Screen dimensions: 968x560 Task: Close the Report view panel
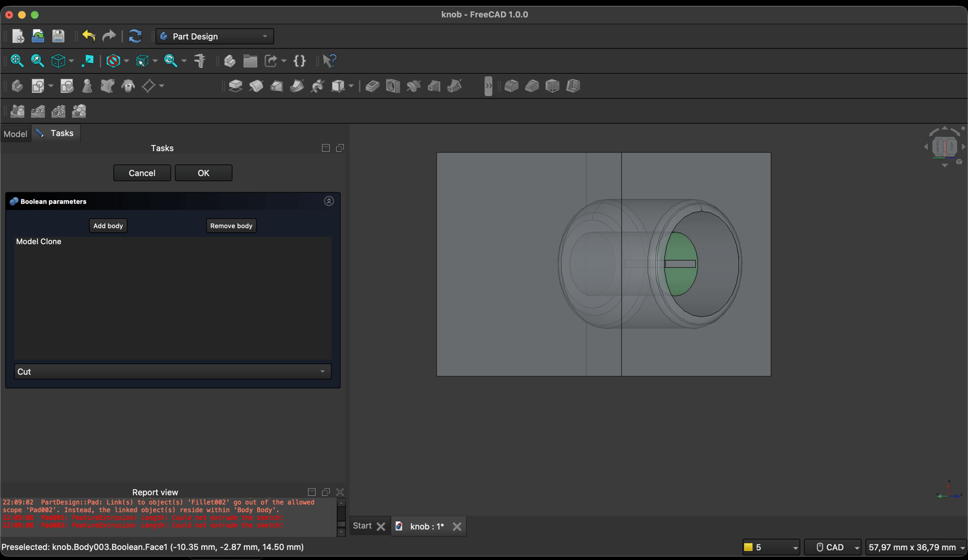[x=340, y=492]
